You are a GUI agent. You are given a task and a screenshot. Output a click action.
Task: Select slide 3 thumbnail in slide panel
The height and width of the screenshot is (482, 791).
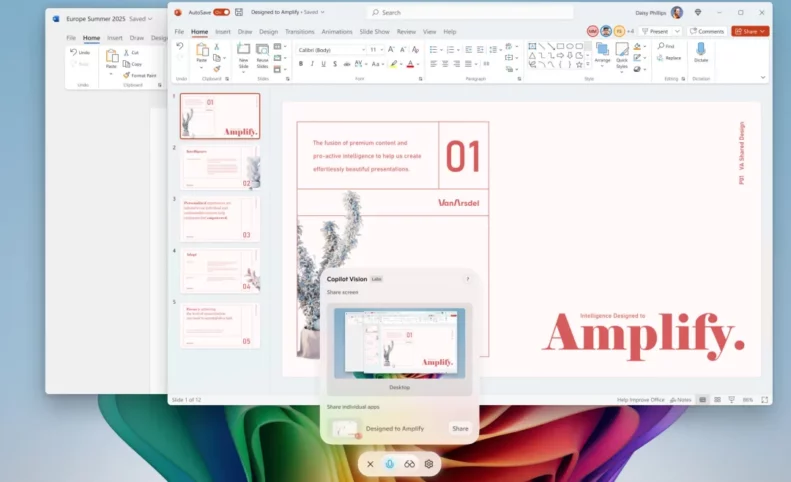point(220,219)
